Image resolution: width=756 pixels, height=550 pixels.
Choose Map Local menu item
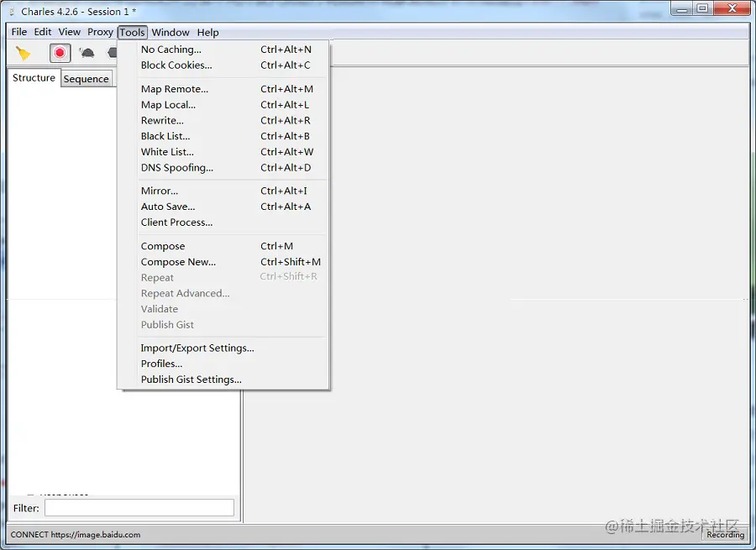[168, 105]
